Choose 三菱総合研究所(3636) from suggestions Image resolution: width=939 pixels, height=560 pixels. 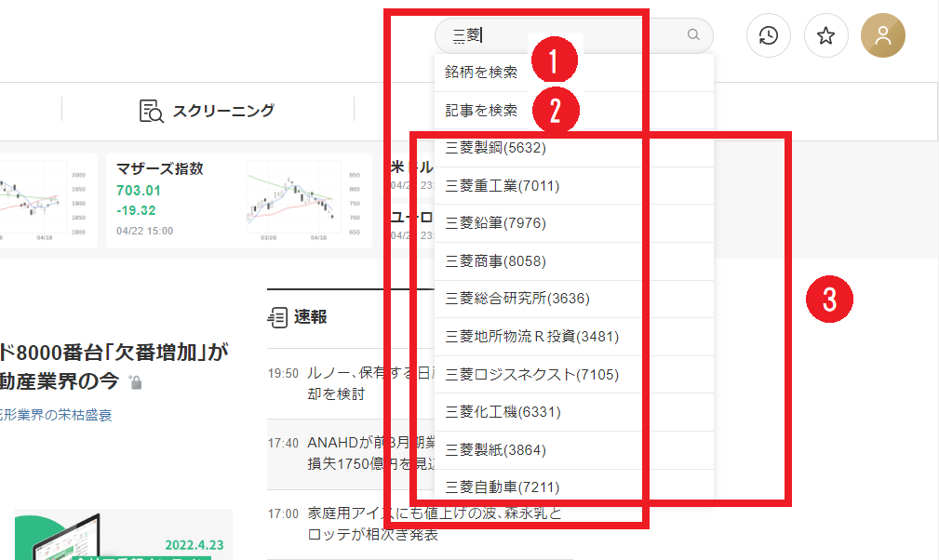[573, 299]
